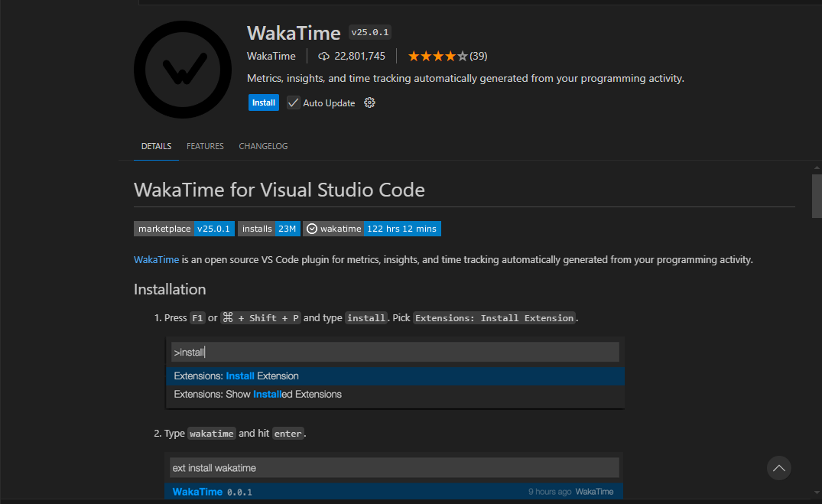Click the v25.0.1 version label beside title
The height and width of the screenshot is (504, 822).
click(370, 32)
